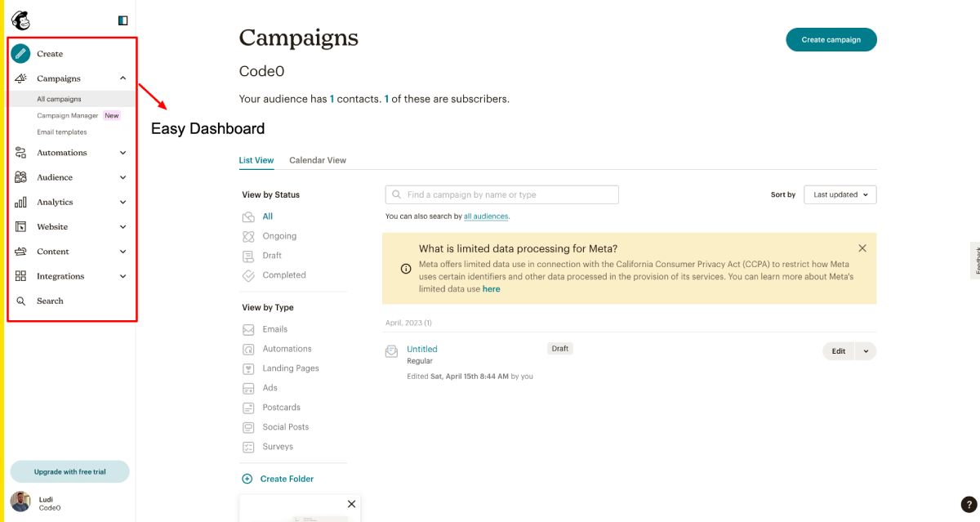Click the Create campaign button
The height and width of the screenshot is (522, 980).
coord(831,39)
